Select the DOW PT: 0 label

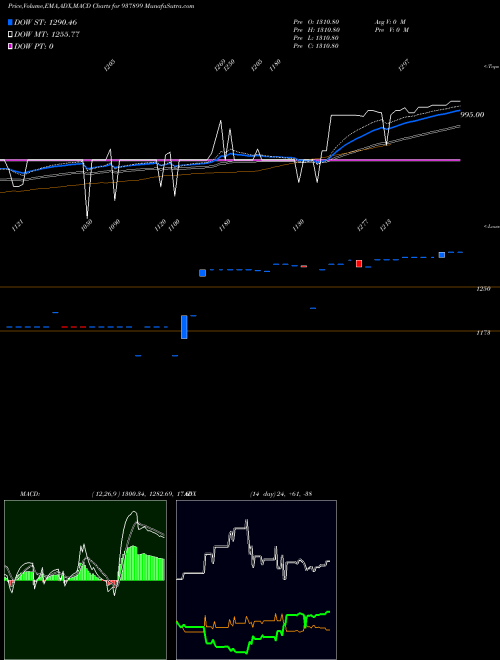point(34,46)
